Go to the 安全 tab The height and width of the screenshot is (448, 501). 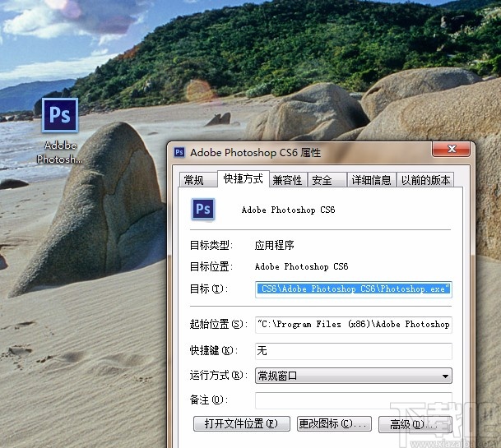327,180
